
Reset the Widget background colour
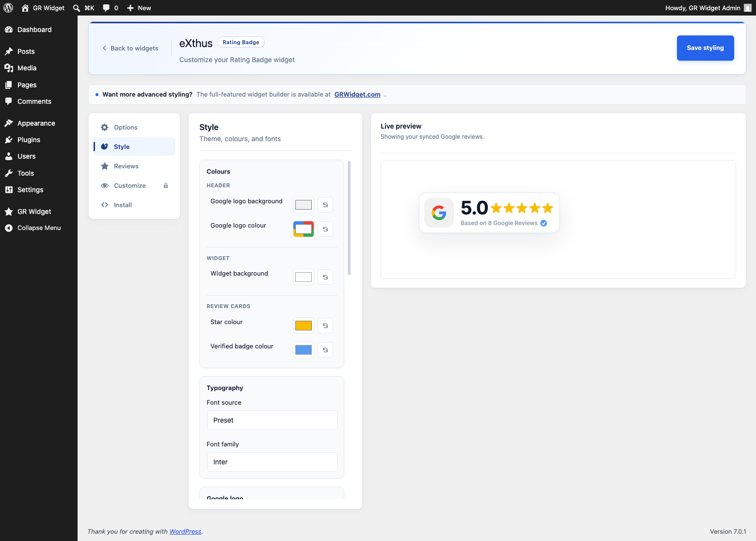point(325,277)
